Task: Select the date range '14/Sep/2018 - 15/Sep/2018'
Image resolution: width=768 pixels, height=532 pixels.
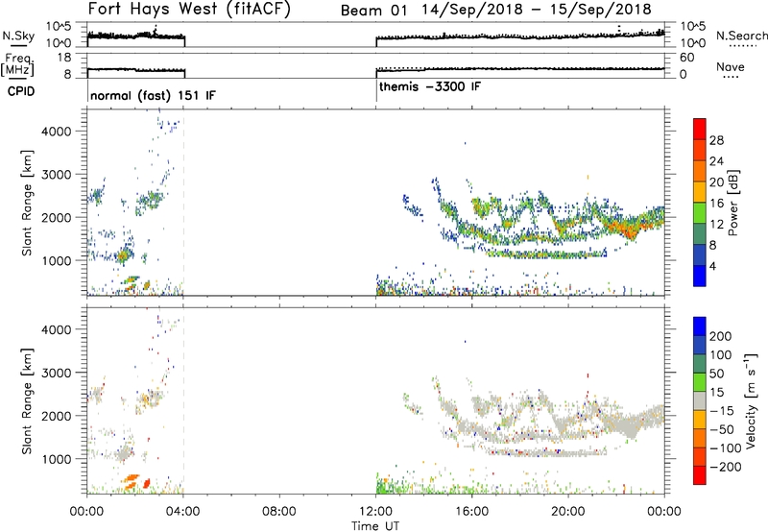Action: coord(537,10)
